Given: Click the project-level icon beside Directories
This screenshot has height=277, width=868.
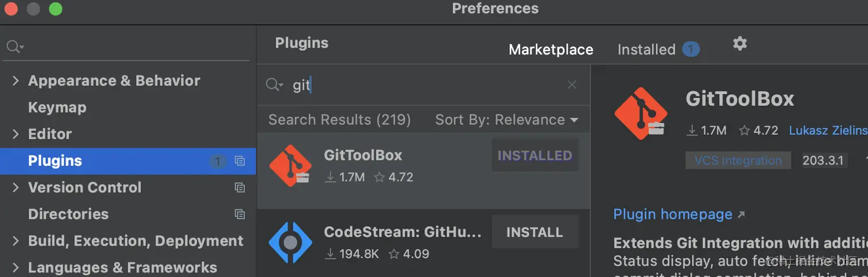Looking at the screenshot, I should pyautogui.click(x=240, y=214).
